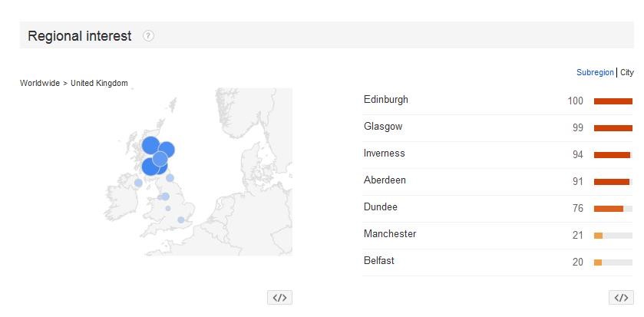
Task: Click the Edinburgh interest bar
Action: point(613,101)
